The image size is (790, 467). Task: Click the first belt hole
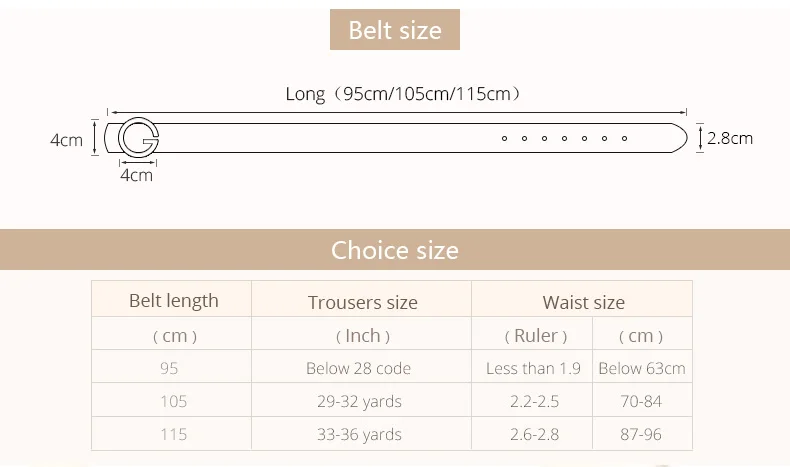[x=504, y=138]
